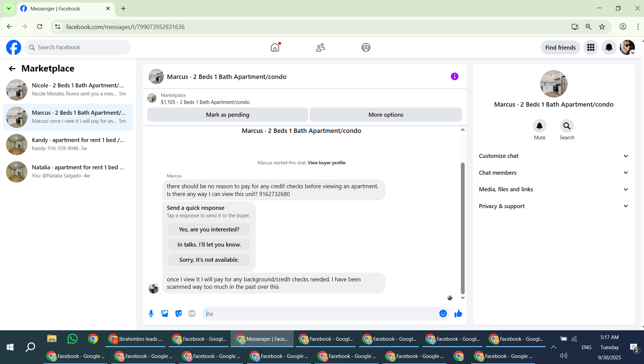Open the volume control in system tray
The width and height of the screenshot is (644, 364).
click(x=564, y=356)
